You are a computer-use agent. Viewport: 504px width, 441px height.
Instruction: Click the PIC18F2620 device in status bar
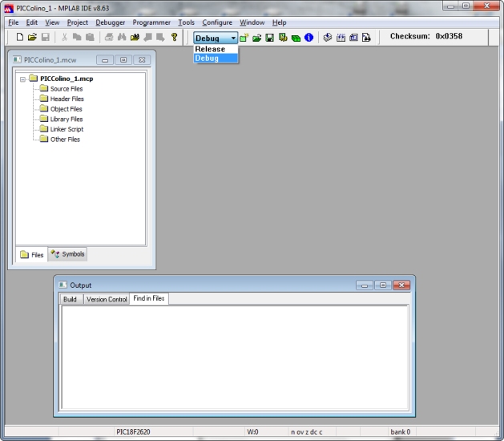point(133,431)
